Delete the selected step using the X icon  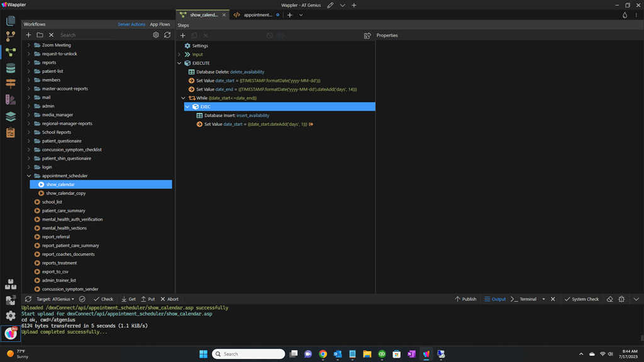click(204, 36)
